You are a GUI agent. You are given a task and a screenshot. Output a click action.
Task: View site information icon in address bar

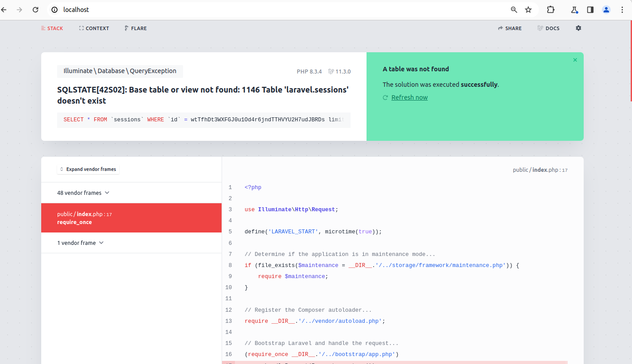click(x=55, y=9)
